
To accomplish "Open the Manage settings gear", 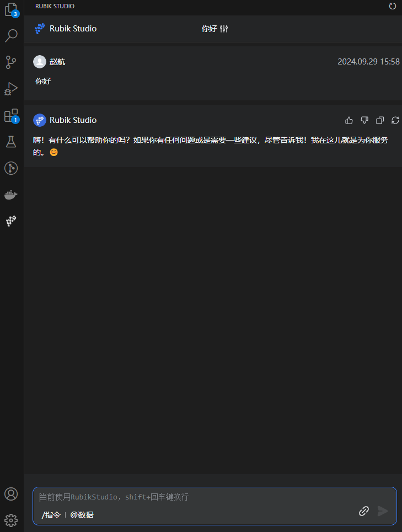I will pos(11,520).
